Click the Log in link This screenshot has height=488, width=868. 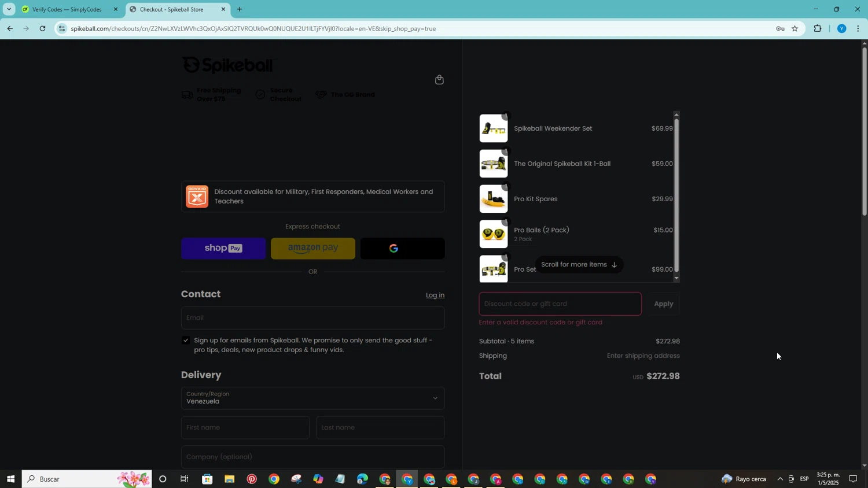coord(435,295)
